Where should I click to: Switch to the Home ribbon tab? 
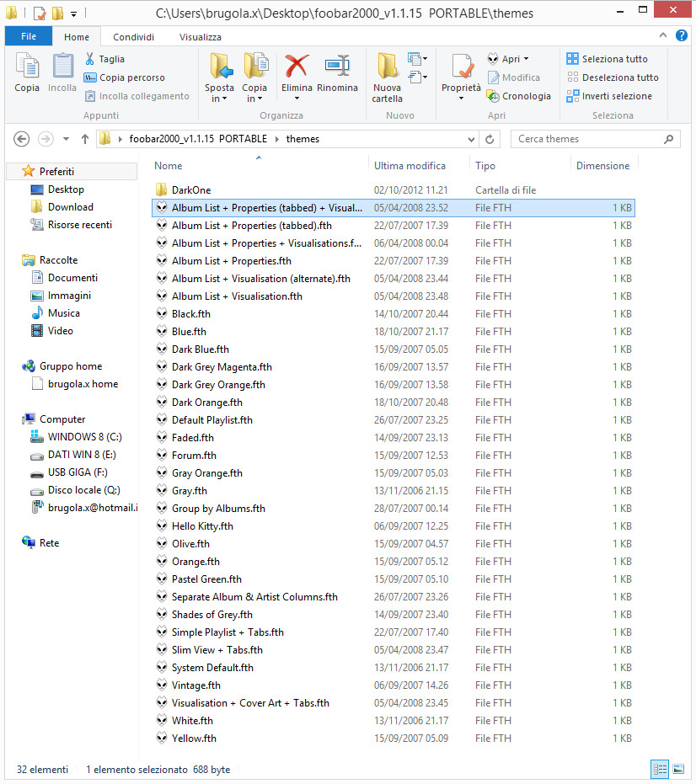(x=77, y=37)
